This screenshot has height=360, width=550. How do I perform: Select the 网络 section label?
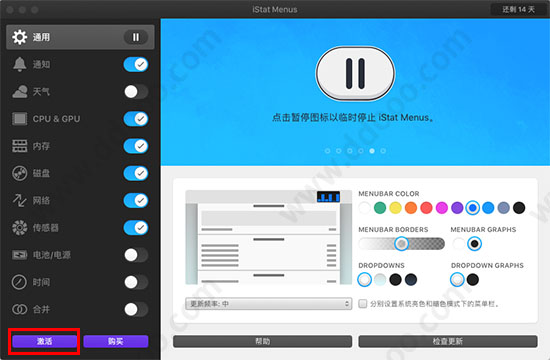41,200
